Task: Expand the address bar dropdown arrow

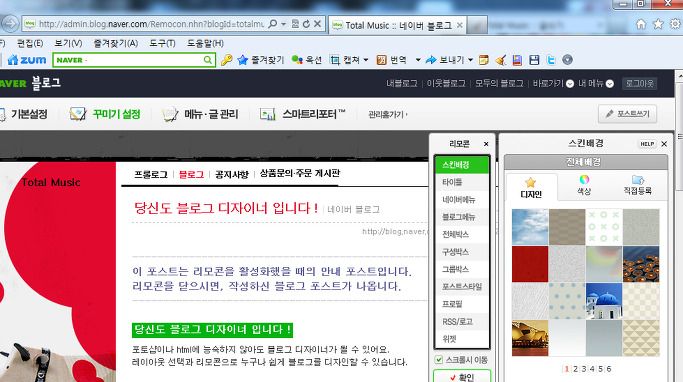Action: pyautogui.click(x=284, y=24)
